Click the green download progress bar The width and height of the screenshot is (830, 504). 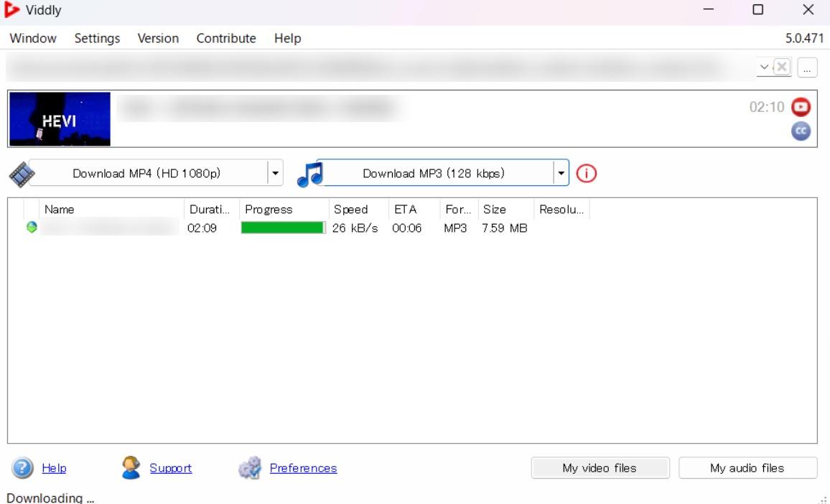pyautogui.click(x=283, y=228)
